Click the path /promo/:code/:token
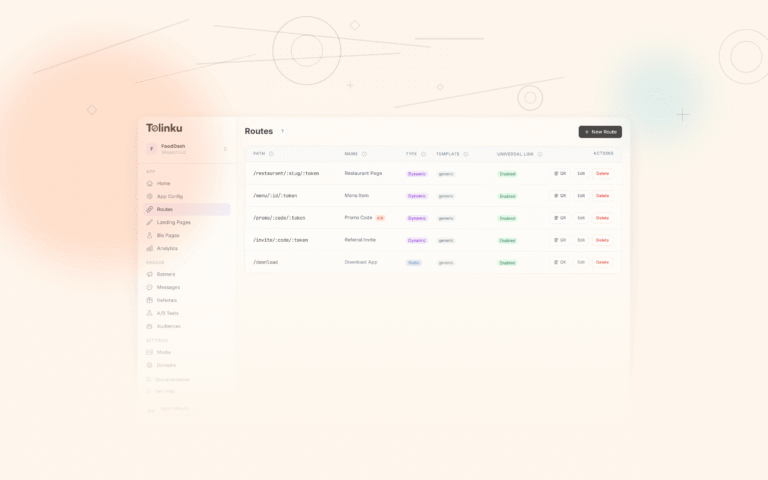Viewport: 768px width, 480px height. (279, 218)
